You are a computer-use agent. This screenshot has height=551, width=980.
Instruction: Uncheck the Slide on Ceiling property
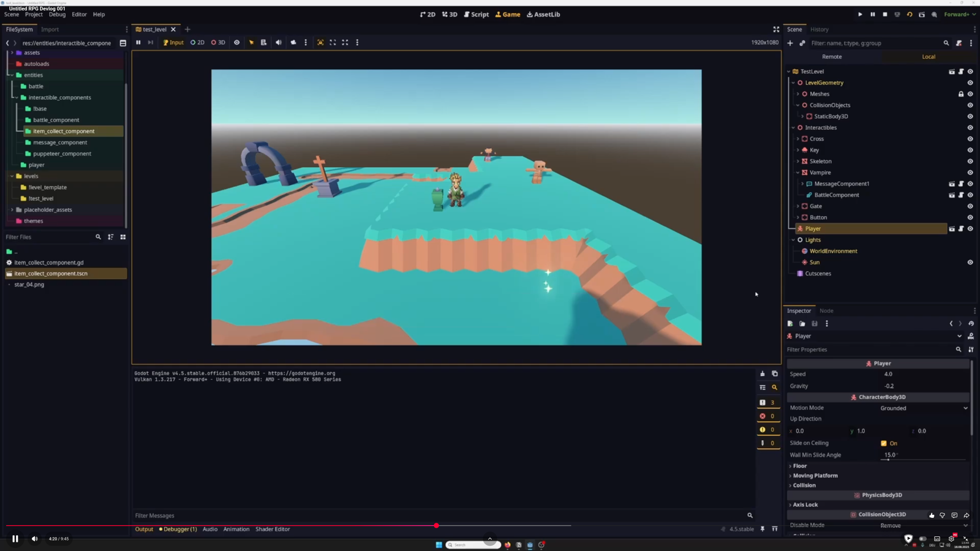click(x=884, y=443)
